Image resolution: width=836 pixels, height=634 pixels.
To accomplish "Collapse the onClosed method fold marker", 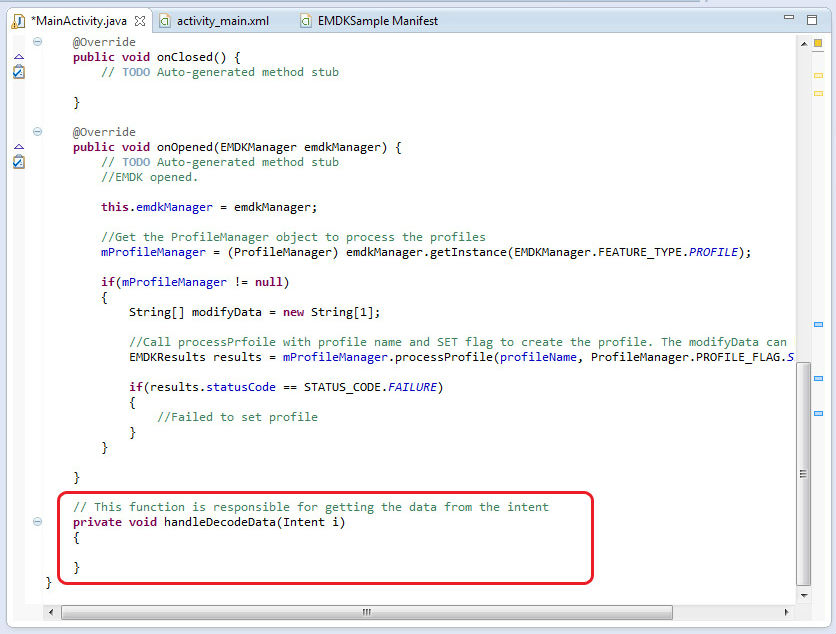I will [x=37, y=41].
